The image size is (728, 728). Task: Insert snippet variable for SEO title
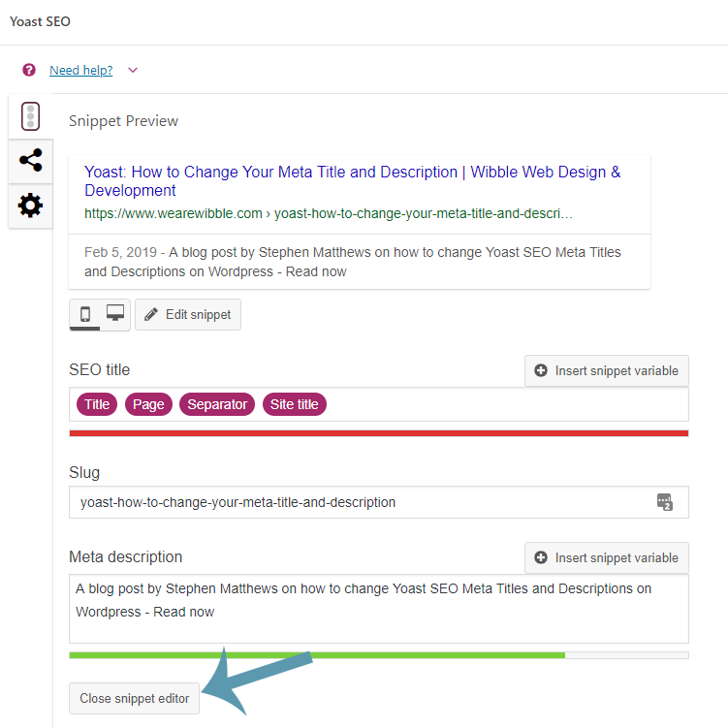click(x=607, y=370)
